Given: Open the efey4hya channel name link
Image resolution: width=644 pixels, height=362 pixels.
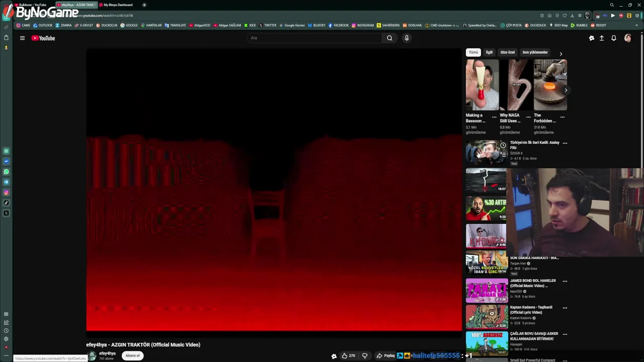Looking at the screenshot, I should tap(107, 353).
